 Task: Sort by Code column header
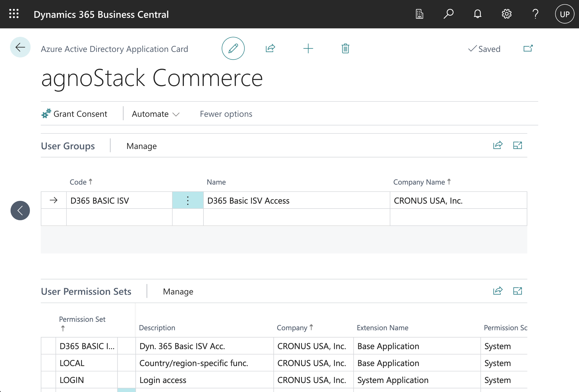tap(81, 182)
